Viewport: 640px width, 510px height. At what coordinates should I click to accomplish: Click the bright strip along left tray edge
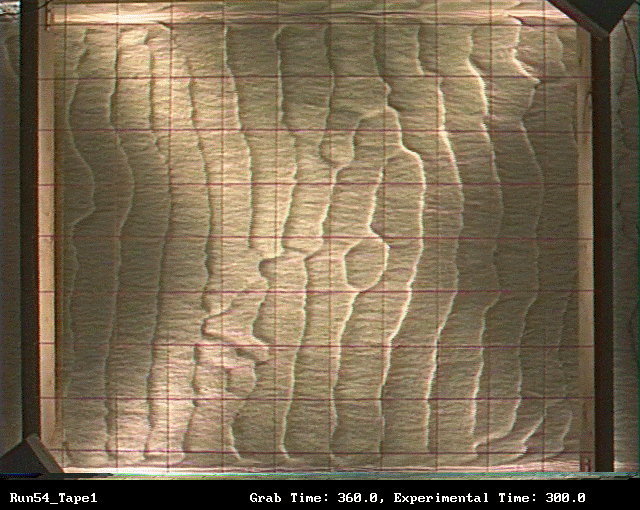[x=48, y=250]
